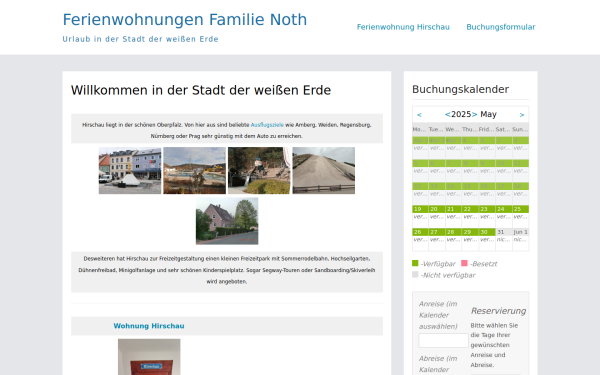This screenshot has width=600, height=375.
Task: Select May 29 in booking calendar
Action: tap(470, 240)
